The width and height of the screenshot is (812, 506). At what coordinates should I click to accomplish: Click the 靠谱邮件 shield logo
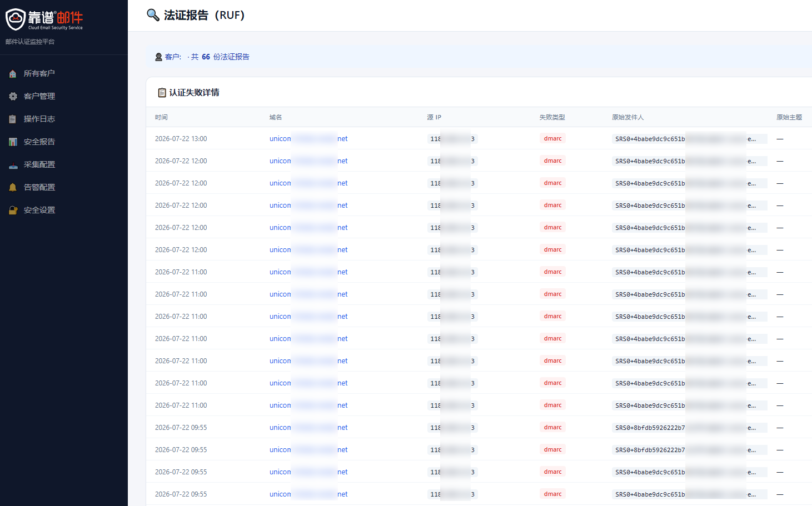(x=16, y=19)
